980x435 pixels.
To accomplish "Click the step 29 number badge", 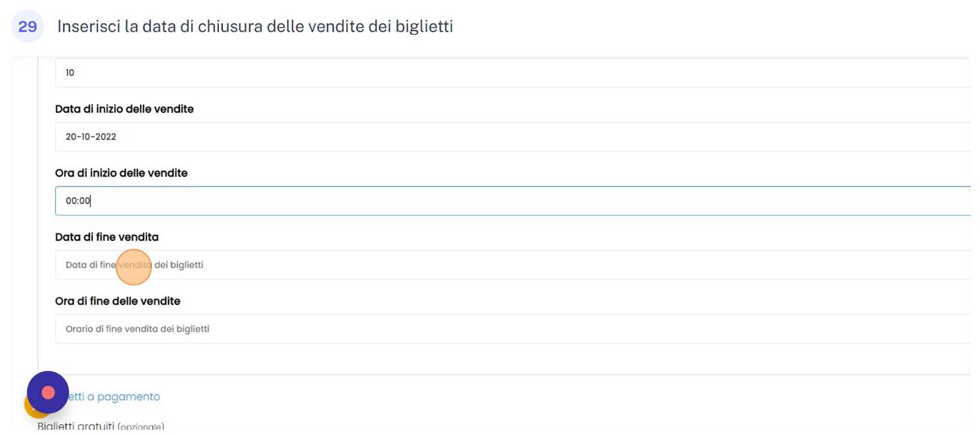I will point(28,27).
